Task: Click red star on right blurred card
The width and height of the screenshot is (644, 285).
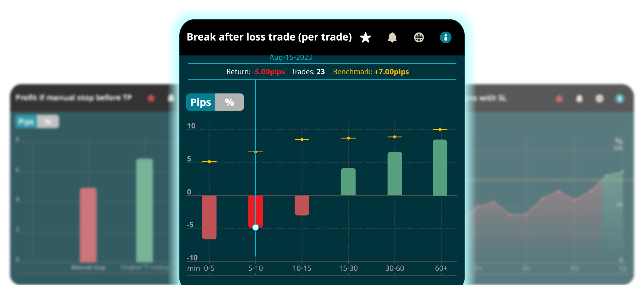Action: tap(559, 99)
